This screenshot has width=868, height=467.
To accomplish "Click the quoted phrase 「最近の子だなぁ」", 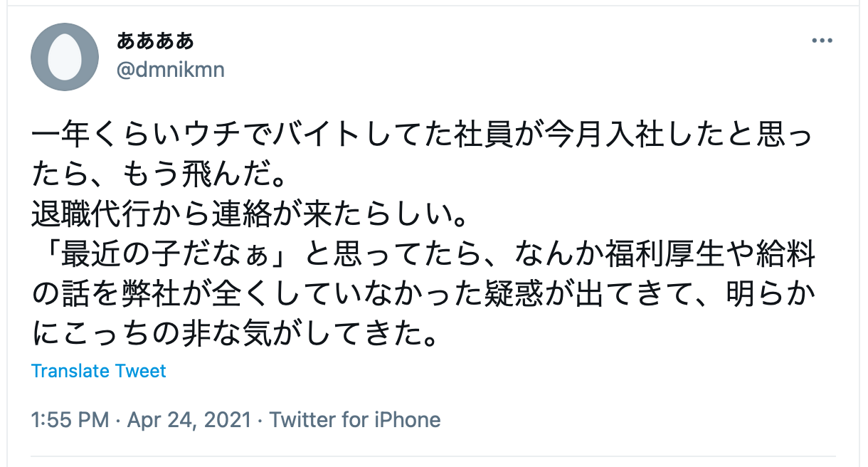I will point(161,254).
